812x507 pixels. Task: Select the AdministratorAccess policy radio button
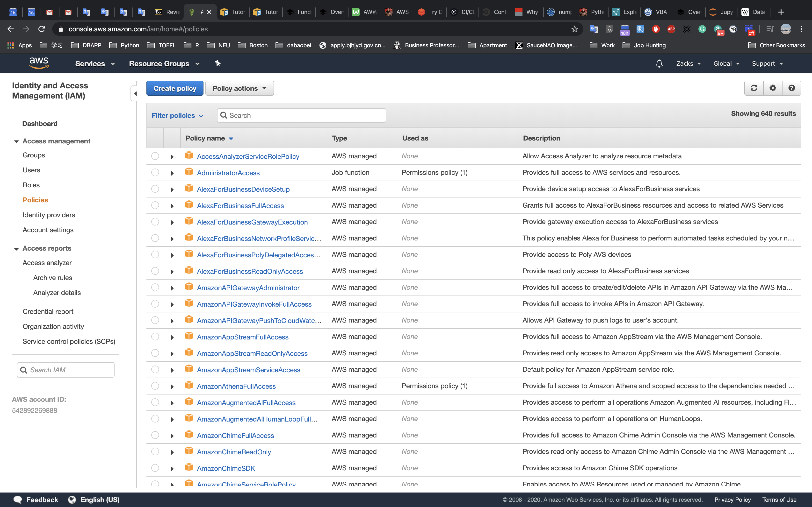[155, 173]
